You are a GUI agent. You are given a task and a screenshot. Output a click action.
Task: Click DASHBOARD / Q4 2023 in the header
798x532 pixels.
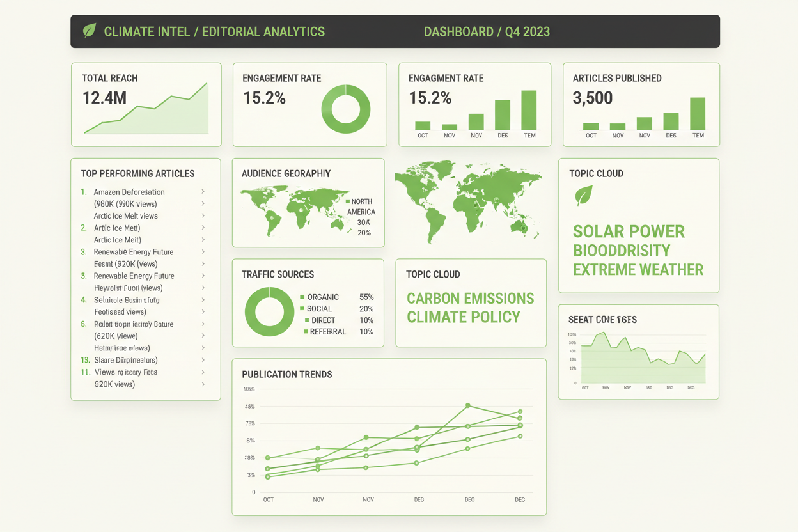point(487,31)
